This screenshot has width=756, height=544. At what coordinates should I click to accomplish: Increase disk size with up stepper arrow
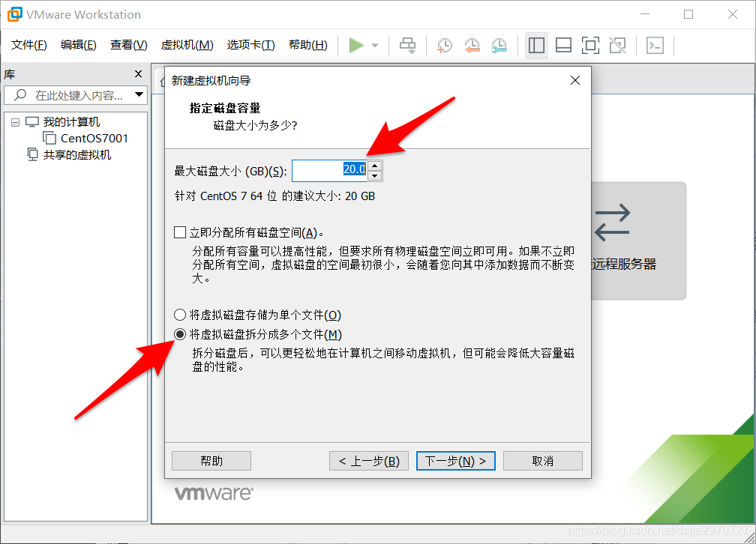tap(375, 166)
